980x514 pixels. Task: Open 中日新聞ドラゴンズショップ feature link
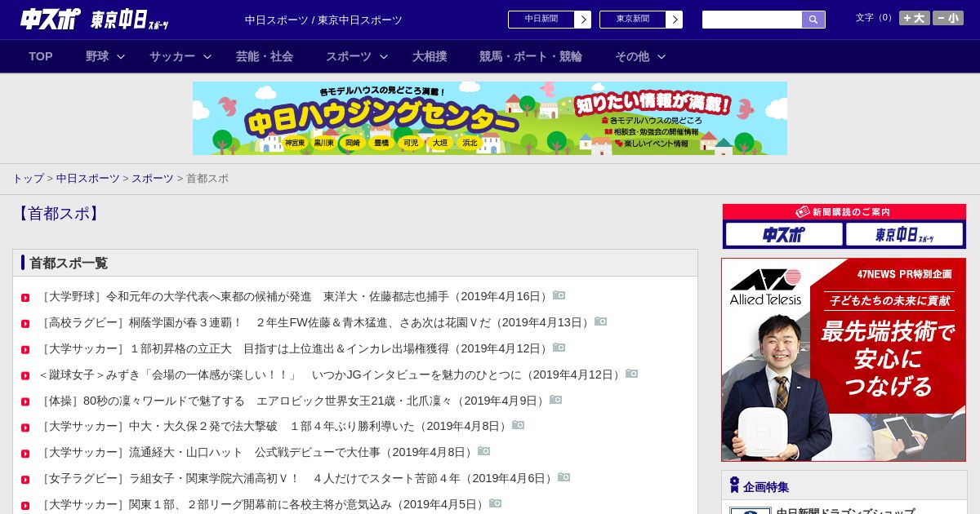[845, 511]
